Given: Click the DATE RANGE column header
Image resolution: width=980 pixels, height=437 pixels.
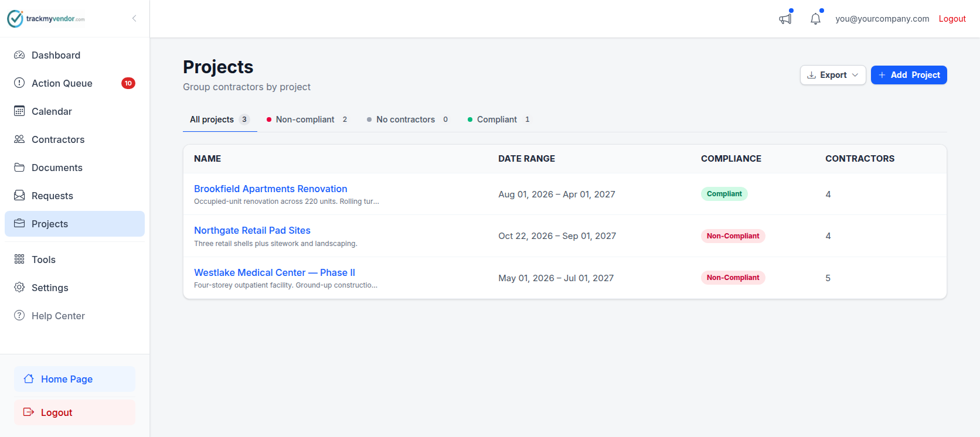Looking at the screenshot, I should [527, 159].
